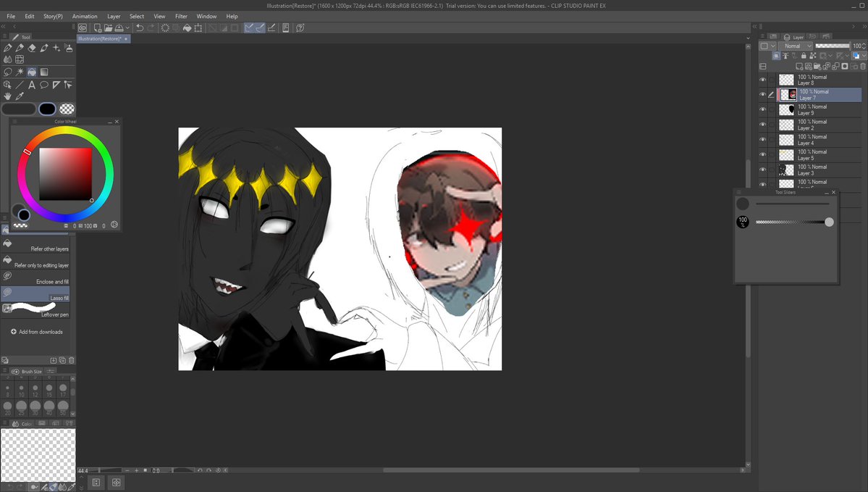
Task: Hide Layer 8 with its eye icon
Action: click(x=763, y=80)
